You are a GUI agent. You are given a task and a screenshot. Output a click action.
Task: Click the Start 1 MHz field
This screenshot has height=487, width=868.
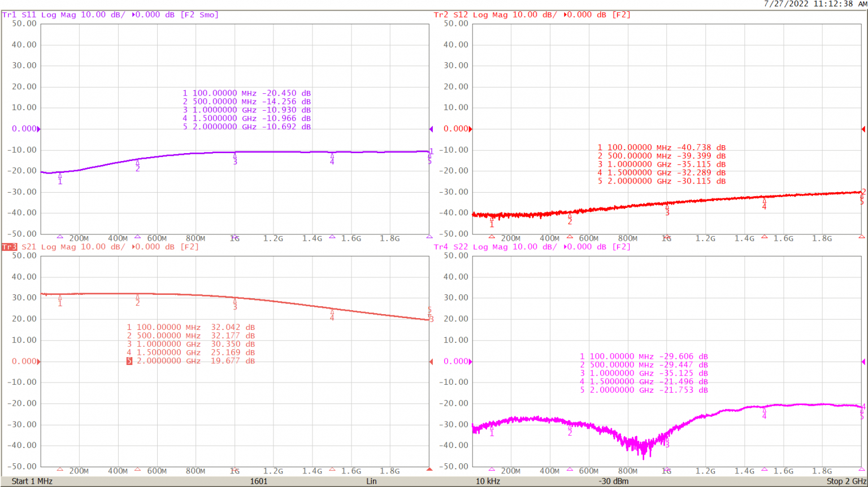coord(32,481)
